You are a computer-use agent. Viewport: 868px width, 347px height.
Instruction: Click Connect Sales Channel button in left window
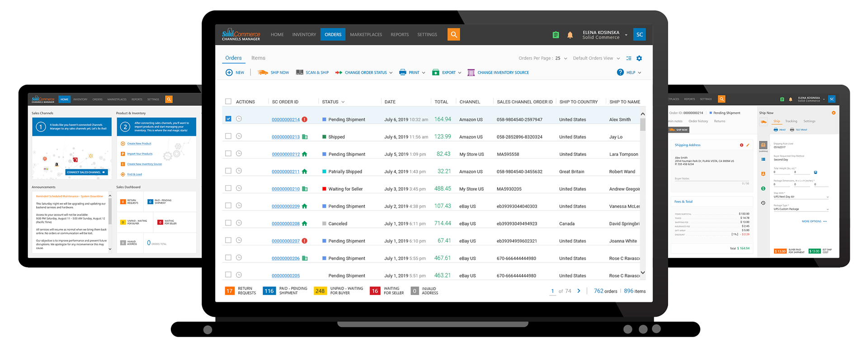click(x=86, y=172)
